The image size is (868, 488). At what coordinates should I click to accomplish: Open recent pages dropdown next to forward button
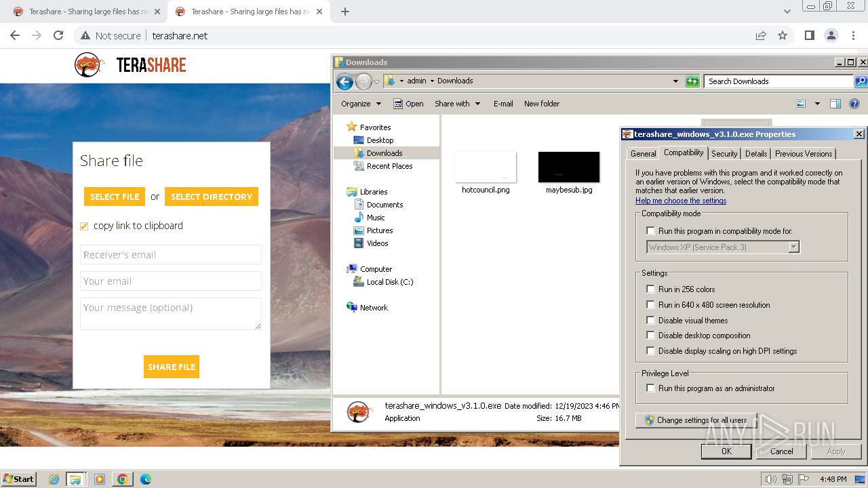coord(377,82)
